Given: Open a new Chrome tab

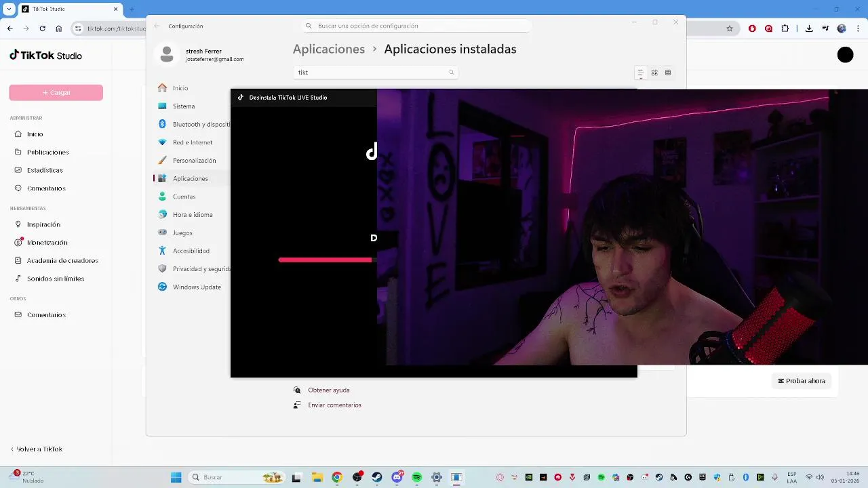Looking at the screenshot, I should tap(132, 9).
